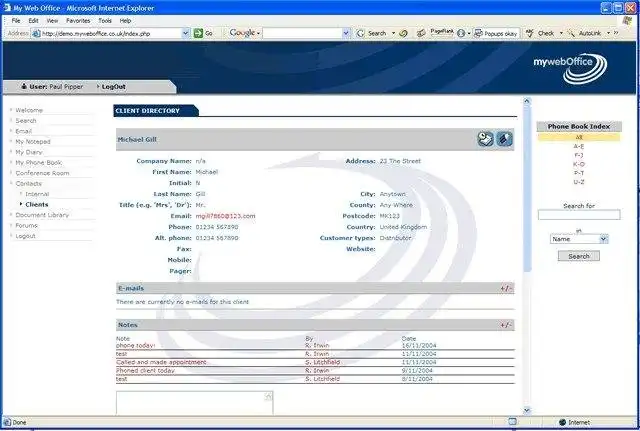640x431 pixels.
Task: Click the mgill email address link
Action: [225, 216]
